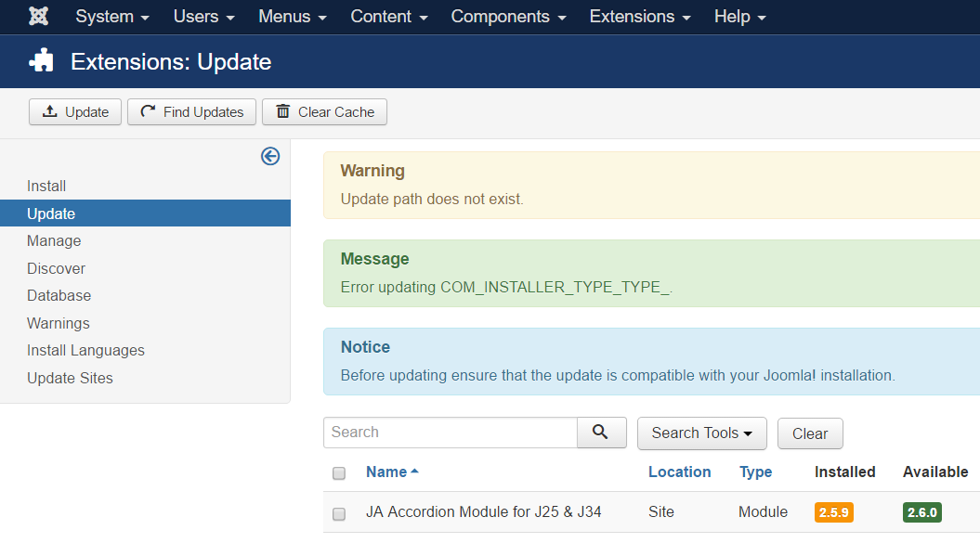Open the System dropdown menu
This screenshot has height=543, width=980.
112,17
